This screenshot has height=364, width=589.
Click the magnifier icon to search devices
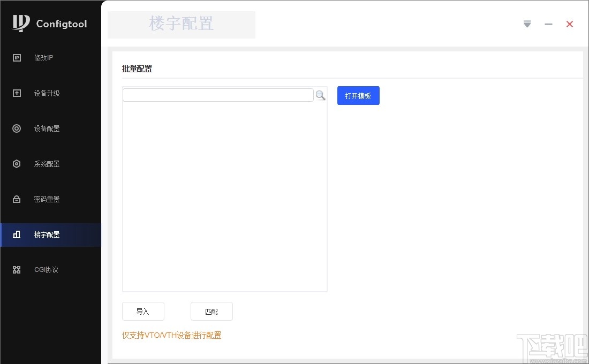pos(320,95)
